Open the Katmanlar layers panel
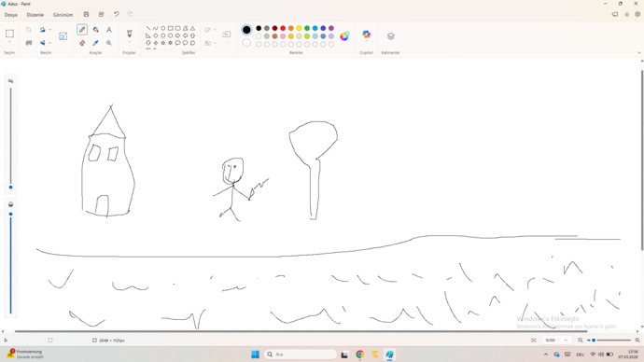Screen dimensions: 644x362 390,36
